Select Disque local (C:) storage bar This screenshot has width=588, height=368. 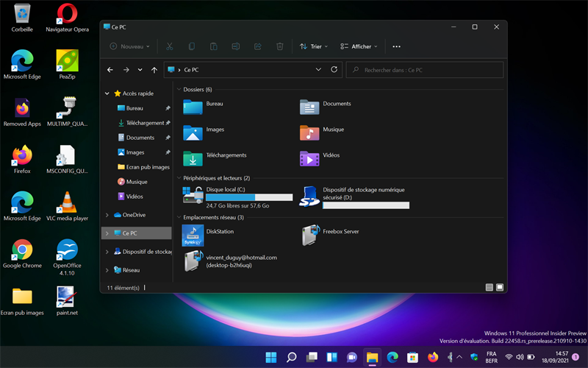(249, 197)
